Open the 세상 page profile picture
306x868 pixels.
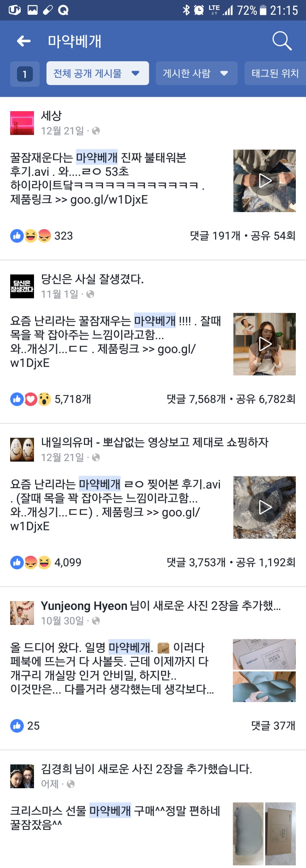[x=22, y=123]
